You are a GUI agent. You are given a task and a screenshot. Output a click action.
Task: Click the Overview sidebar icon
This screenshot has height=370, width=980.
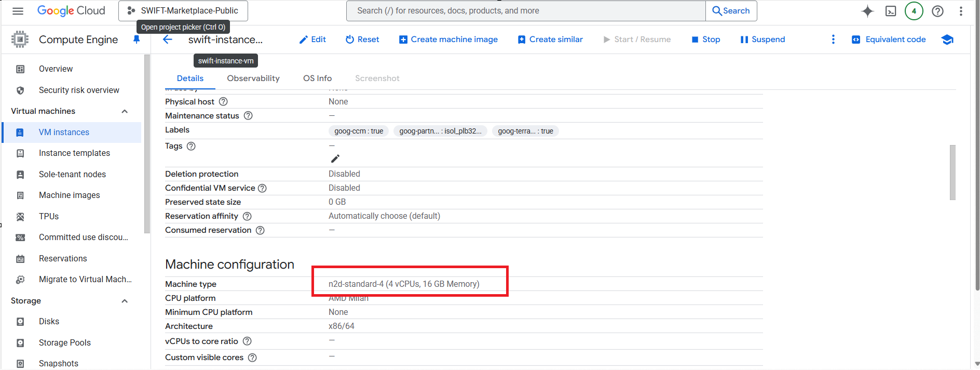(x=20, y=69)
